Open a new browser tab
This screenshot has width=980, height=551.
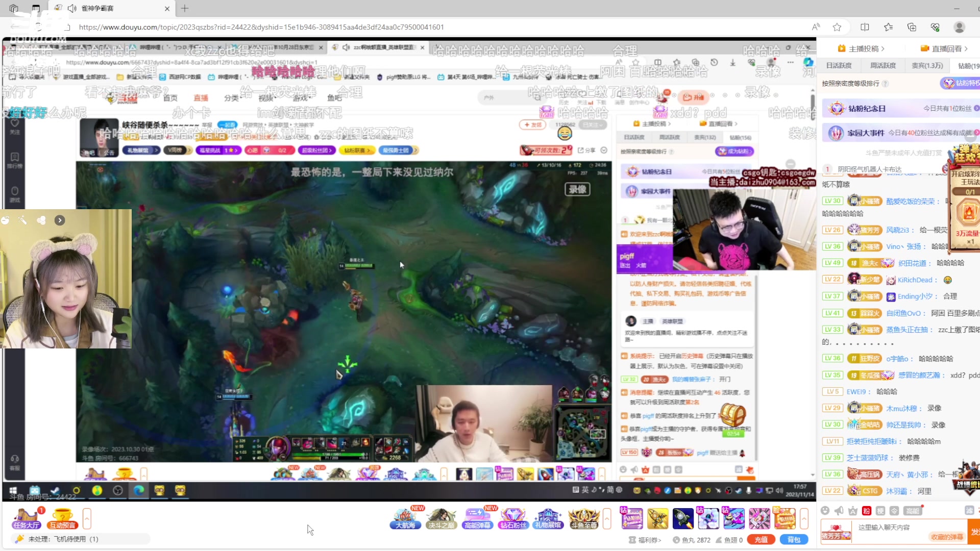click(185, 8)
